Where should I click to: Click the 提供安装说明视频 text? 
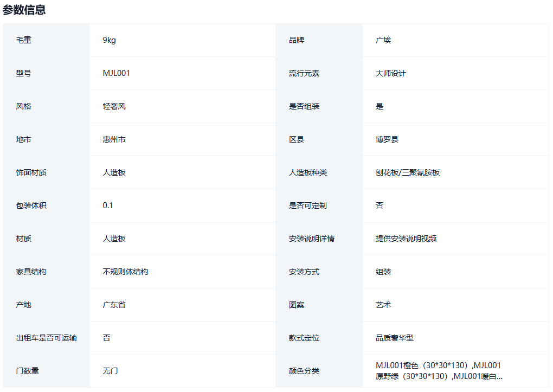coord(406,239)
